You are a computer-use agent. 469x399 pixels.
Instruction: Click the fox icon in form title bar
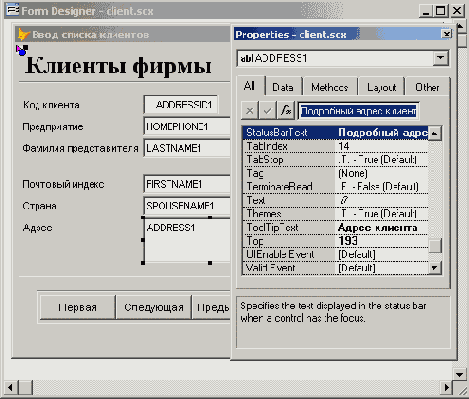pyautogui.click(x=24, y=34)
